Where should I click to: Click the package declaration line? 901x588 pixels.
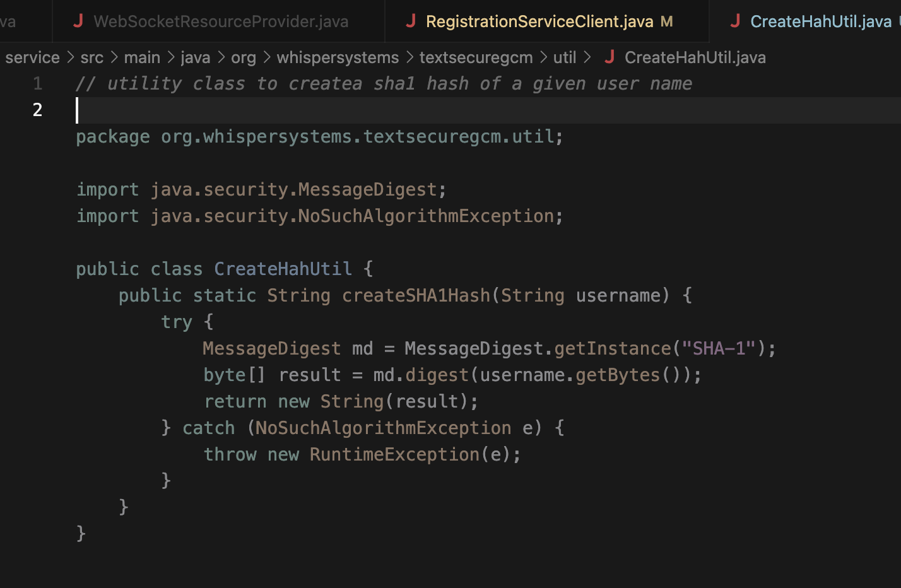click(x=319, y=136)
